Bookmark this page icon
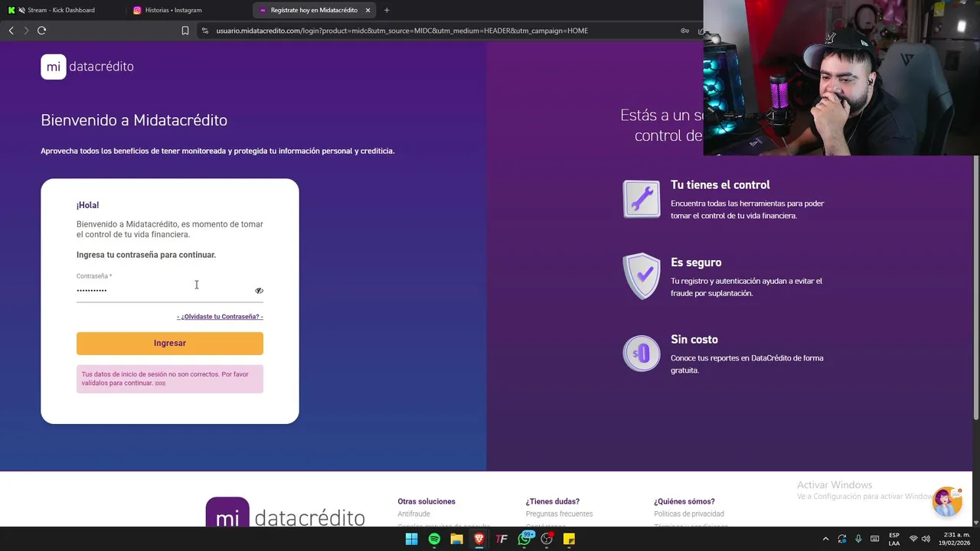 click(x=185, y=31)
